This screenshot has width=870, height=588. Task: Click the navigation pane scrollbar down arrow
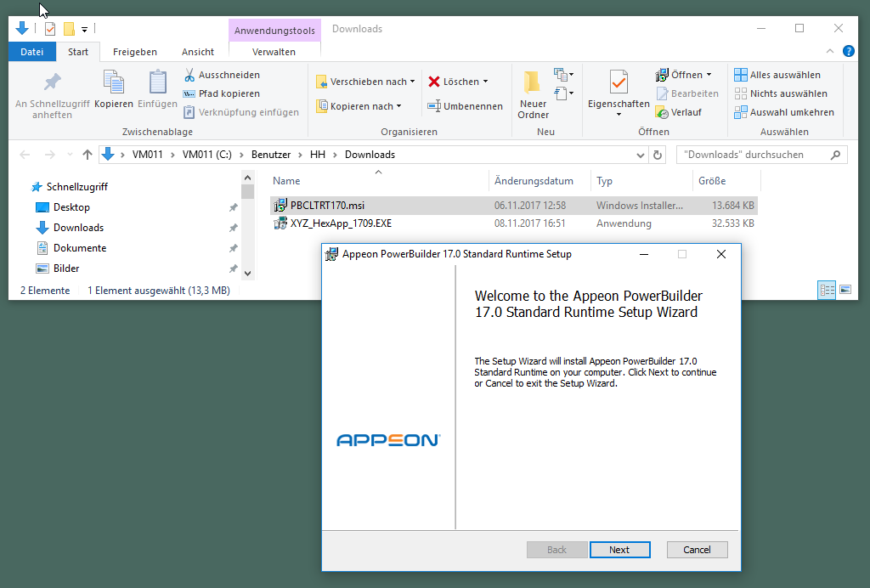[x=247, y=273]
